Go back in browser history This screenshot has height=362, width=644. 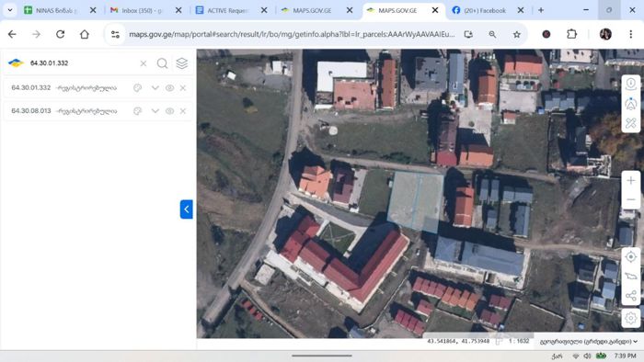(x=12, y=34)
